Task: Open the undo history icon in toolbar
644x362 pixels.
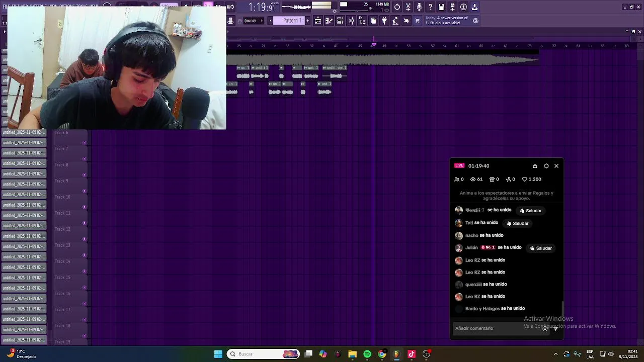Action: tap(397, 7)
